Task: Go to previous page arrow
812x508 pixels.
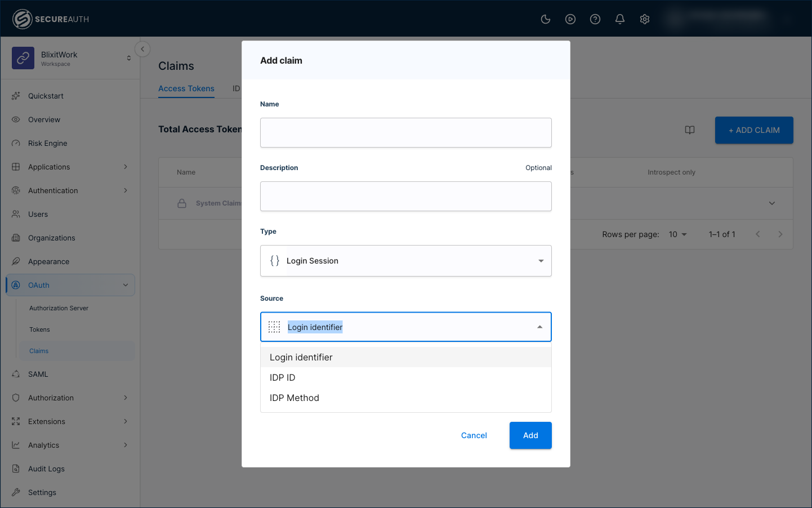Action: pos(758,234)
